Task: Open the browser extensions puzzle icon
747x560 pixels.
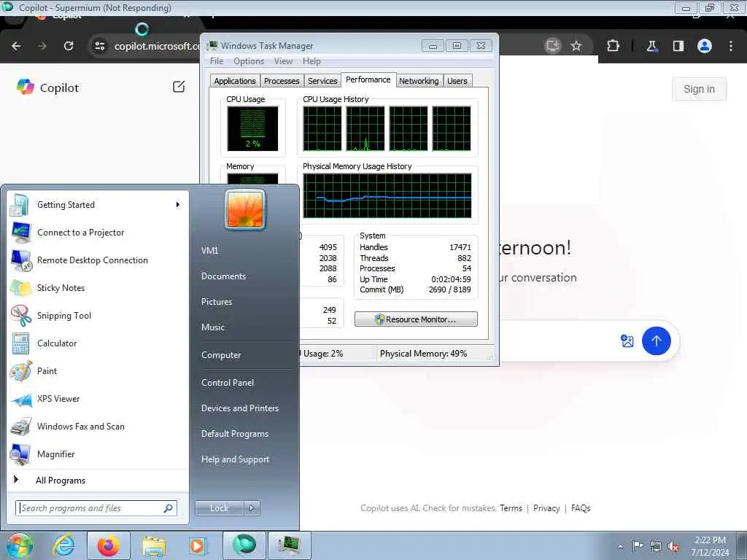Action: point(613,46)
